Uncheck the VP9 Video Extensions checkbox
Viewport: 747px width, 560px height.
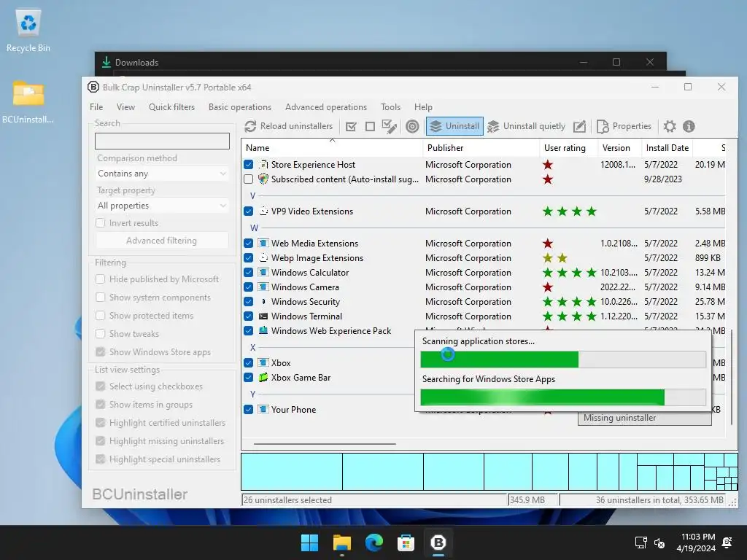pyautogui.click(x=248, y=211)
